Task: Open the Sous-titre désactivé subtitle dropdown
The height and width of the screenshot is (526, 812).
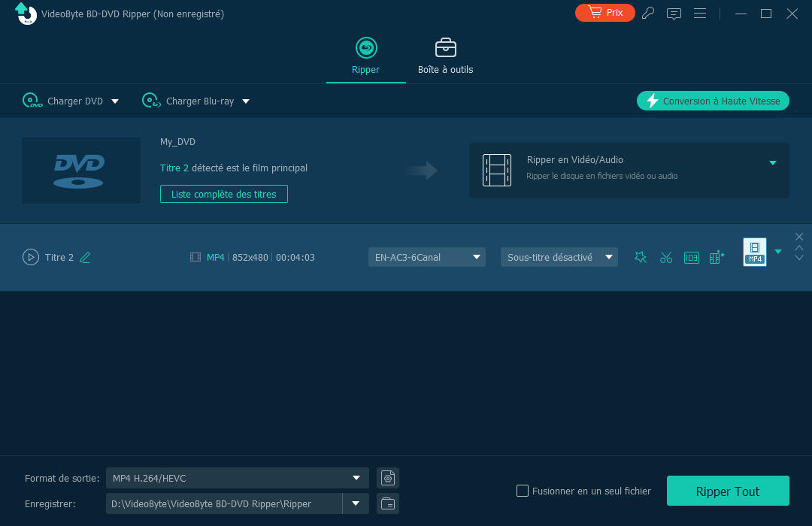Action: (x=559, y=257)
